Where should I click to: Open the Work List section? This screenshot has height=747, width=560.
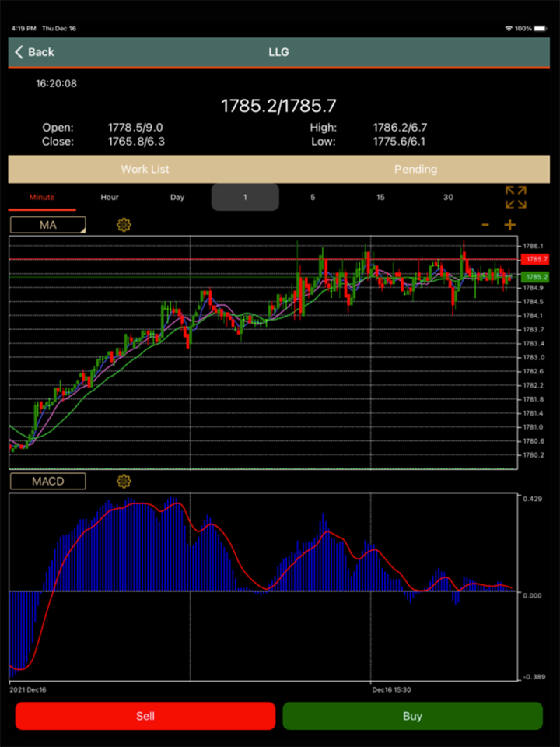point(145,169)
